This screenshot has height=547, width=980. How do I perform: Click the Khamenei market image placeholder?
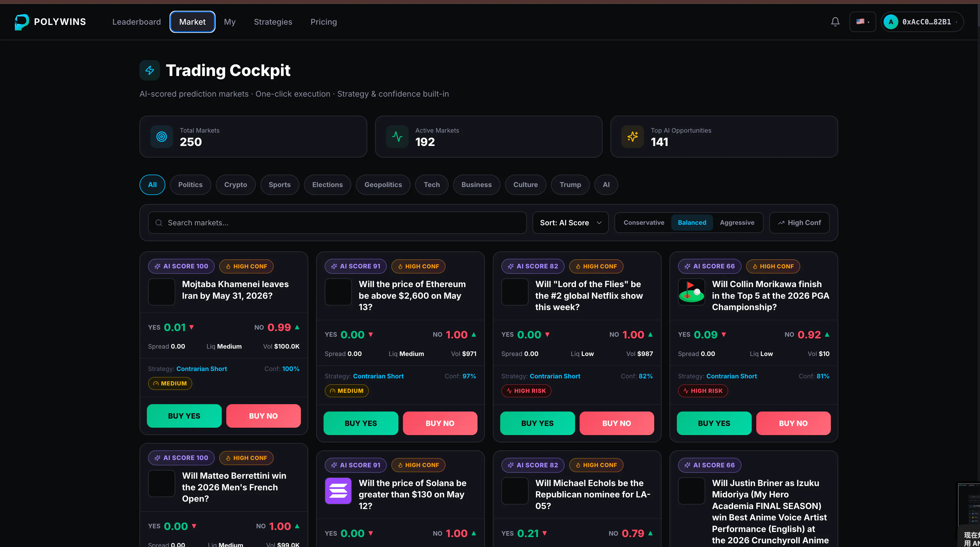tap(162, 292)
